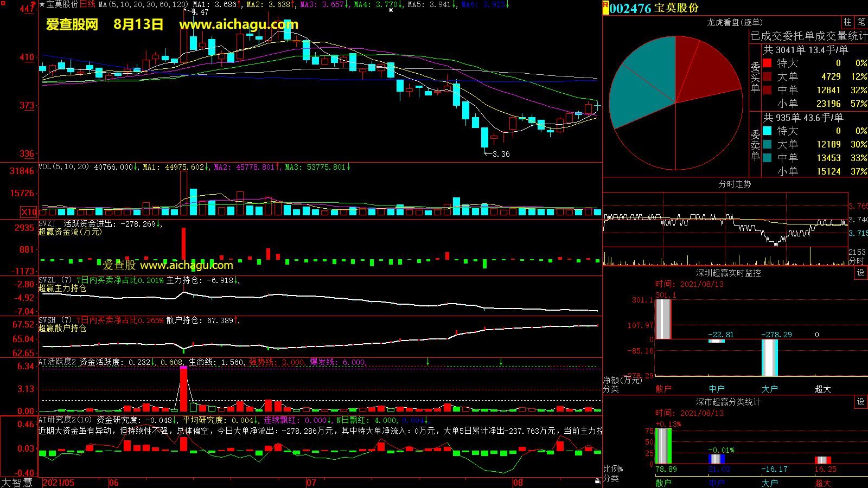Screen dimensions: 868x488
Task: Select the 日线 daily period label
Action: (87, 4)
